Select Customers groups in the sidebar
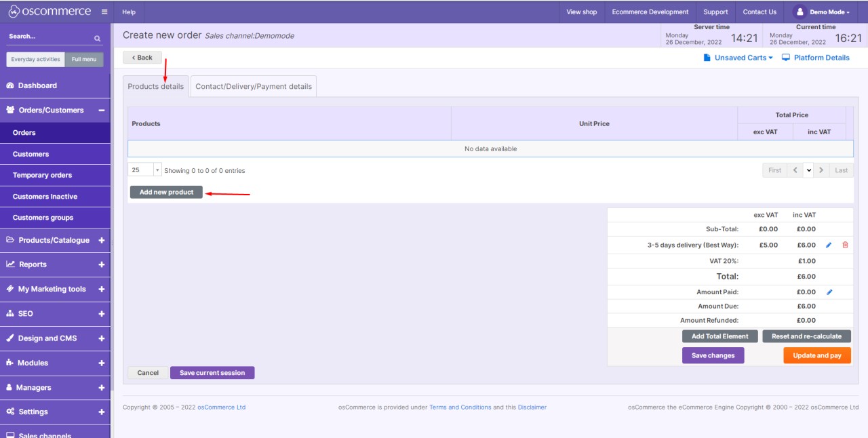This screenshot has width=868, height=438. click(55, 218)
